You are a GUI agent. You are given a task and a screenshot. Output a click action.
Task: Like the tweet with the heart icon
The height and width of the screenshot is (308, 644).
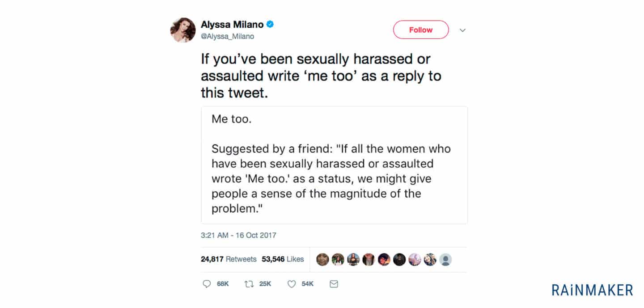(292, 284)
